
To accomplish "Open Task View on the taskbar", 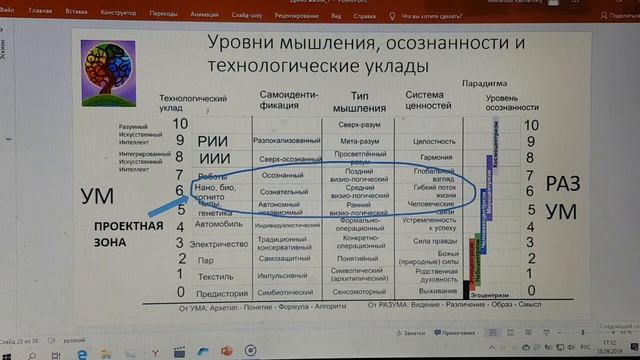I will [x=56, y=356].
